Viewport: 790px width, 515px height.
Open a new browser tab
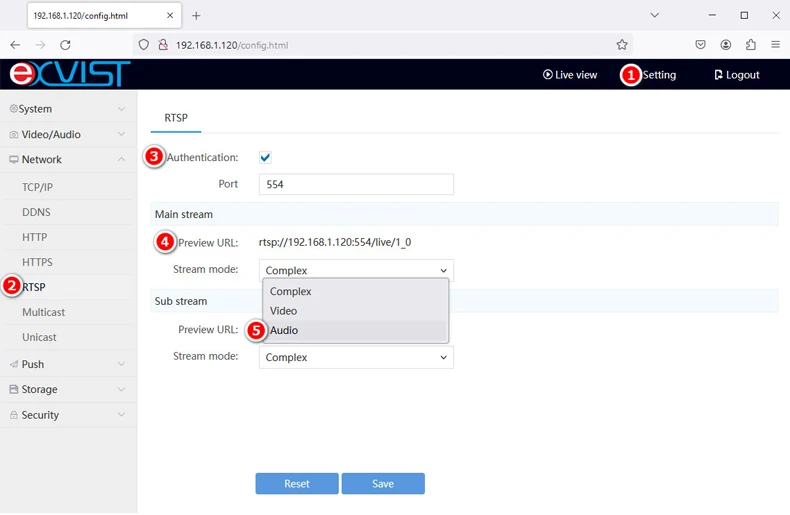(196, 16)
